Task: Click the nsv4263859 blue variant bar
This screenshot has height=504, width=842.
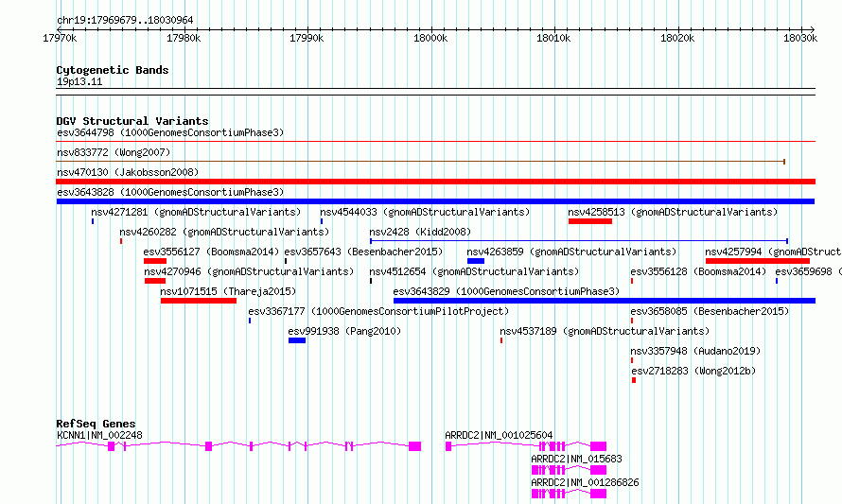Action: (476, 261)
